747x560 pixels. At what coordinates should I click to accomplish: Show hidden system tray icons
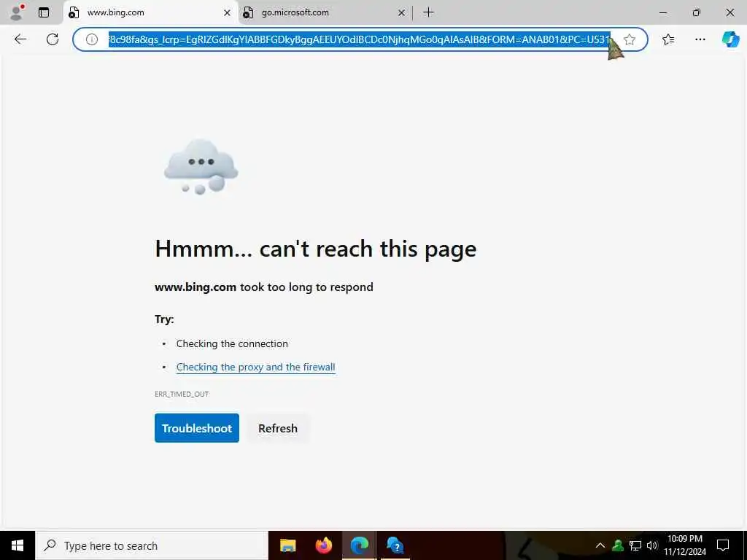pos(600,545)
